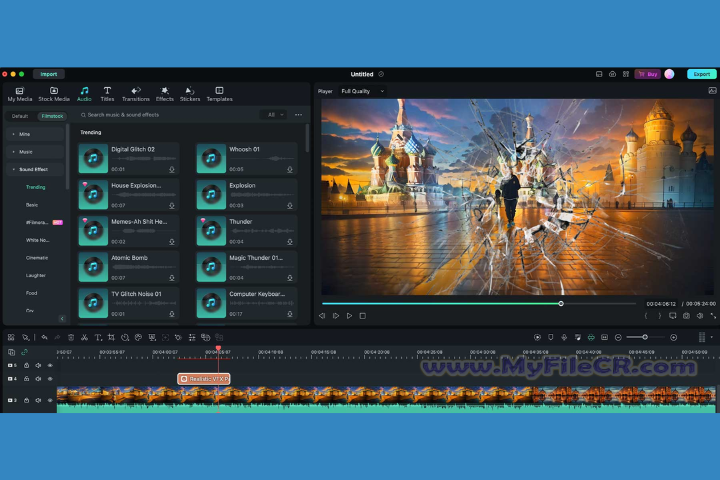Download the Explosion sound
Viewport: 720px width, 480px height.
[290, 206]
